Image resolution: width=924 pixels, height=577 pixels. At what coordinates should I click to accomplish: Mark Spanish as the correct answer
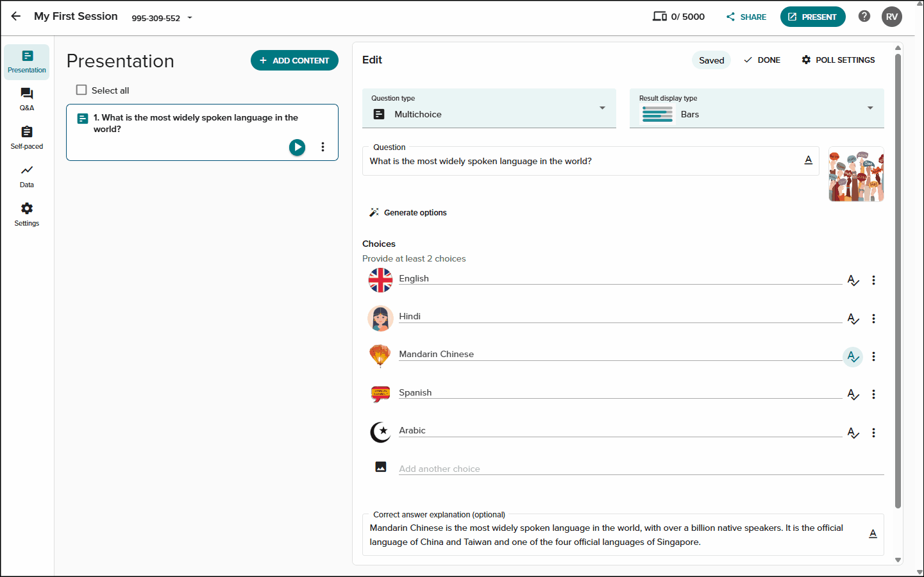853,394
